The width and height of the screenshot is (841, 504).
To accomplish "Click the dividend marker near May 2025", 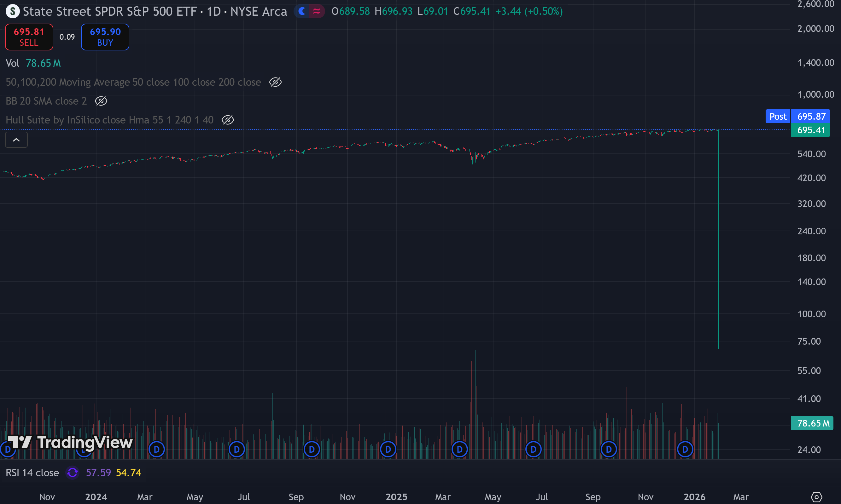I will (x=459, y=449).
